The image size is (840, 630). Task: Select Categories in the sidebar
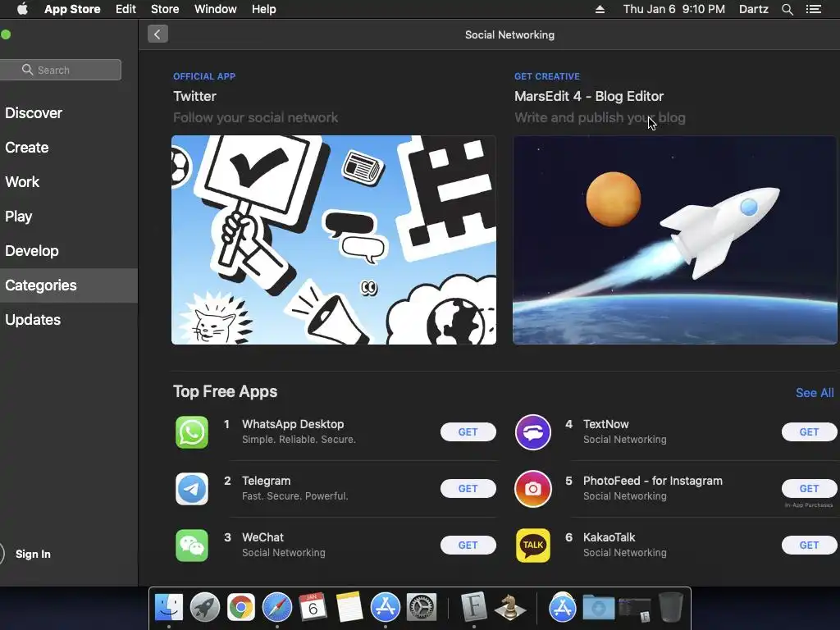coord(69,285)
